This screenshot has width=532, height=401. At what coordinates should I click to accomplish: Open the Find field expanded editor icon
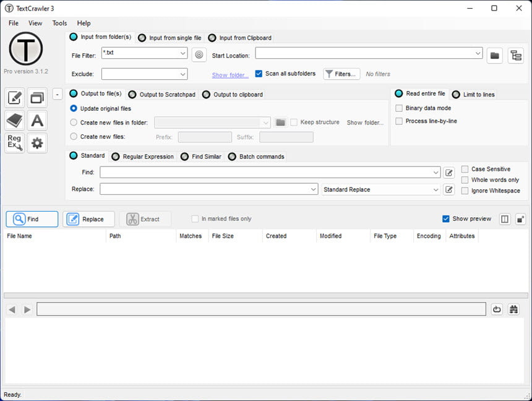pos(449,173)
